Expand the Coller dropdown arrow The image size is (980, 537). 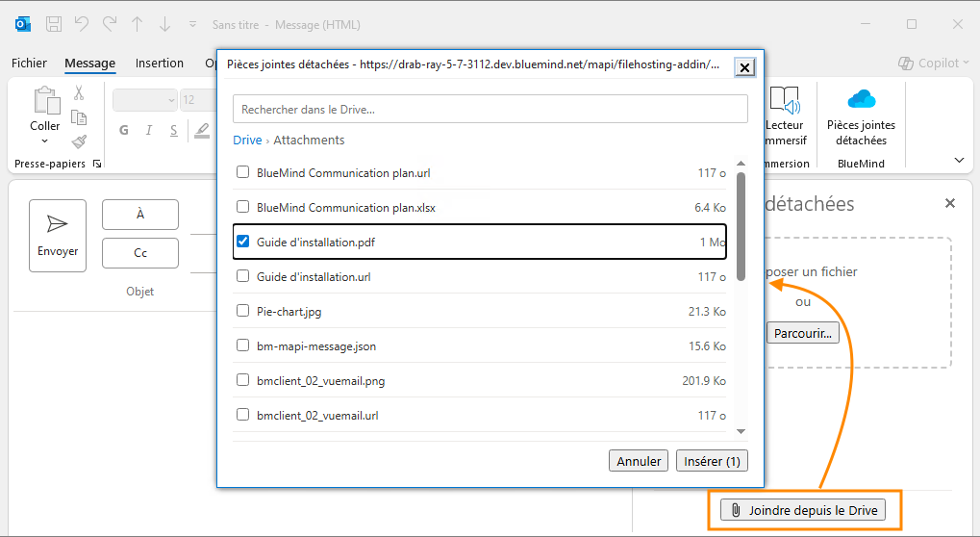click(x=44, y=141)
